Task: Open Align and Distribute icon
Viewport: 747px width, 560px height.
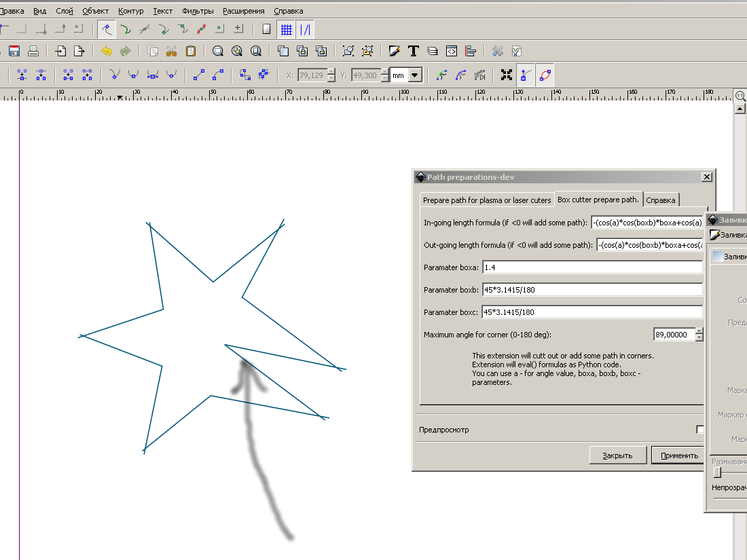Action: pyautogui.click(x=471, y=51)
